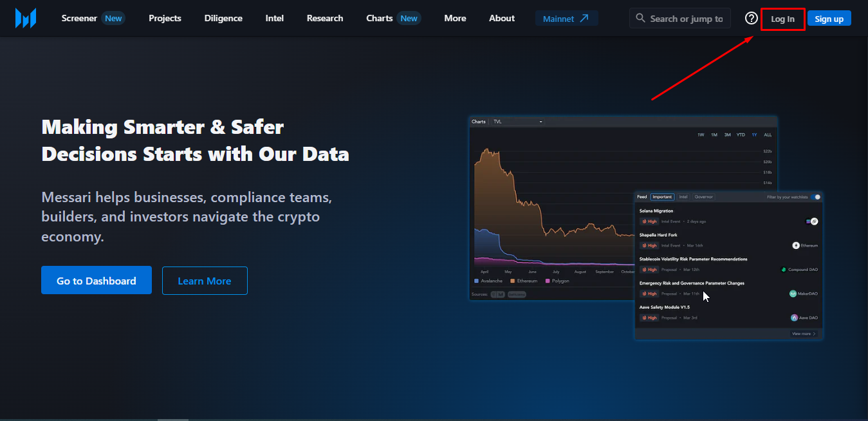The image size is (868, 421).
Task: Click the Avalanche legend color swatch
Action: point(476,281)
